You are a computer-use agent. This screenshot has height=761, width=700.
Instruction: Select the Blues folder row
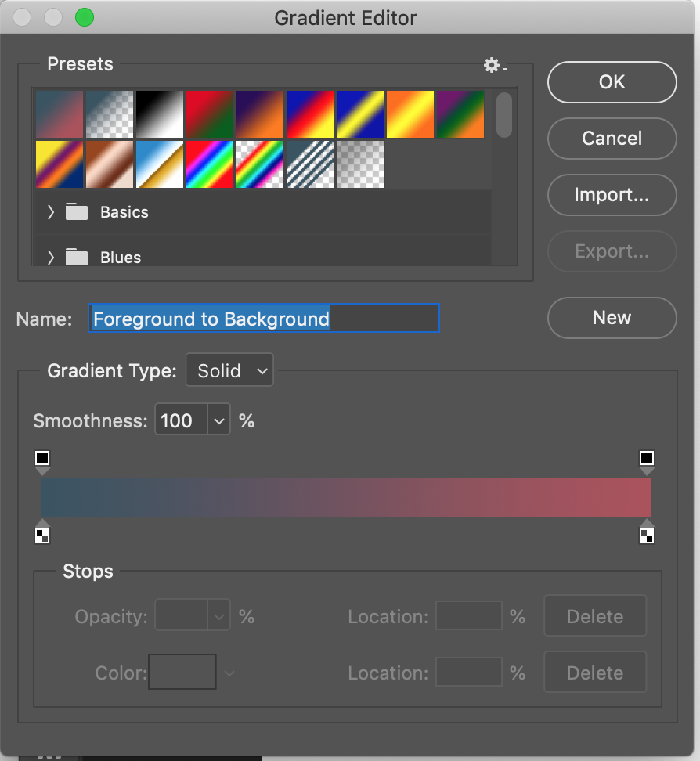pyautogui.click(x=264, y=252)
